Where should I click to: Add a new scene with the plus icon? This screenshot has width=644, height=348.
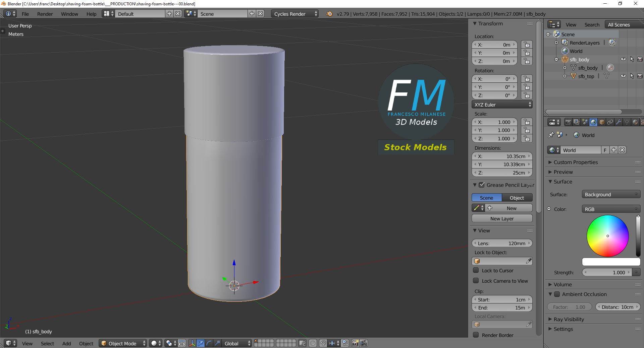(x=252, y=14)
